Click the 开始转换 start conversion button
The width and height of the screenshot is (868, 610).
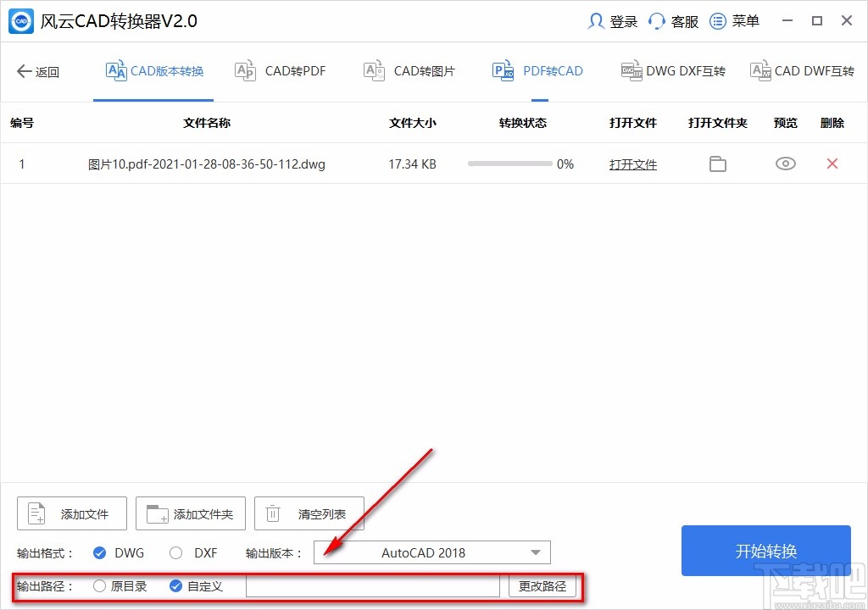tap(765, 551)
